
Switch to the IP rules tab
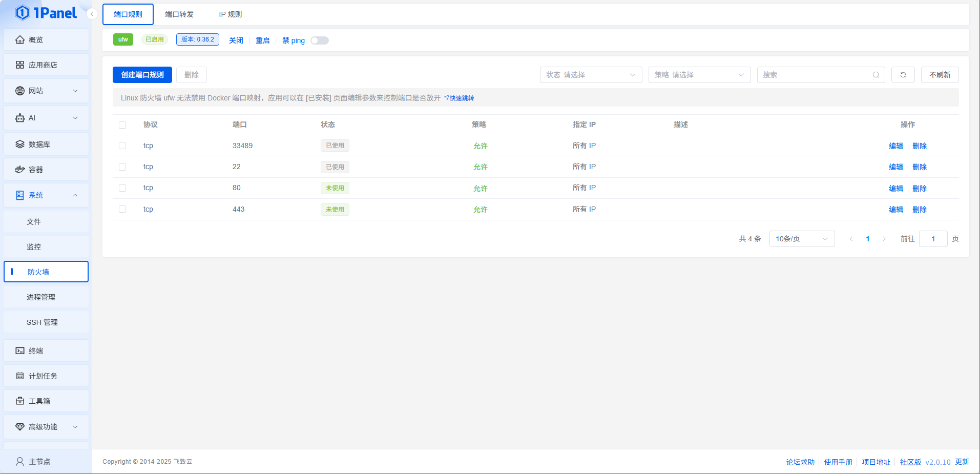click(x=230, y=14)
